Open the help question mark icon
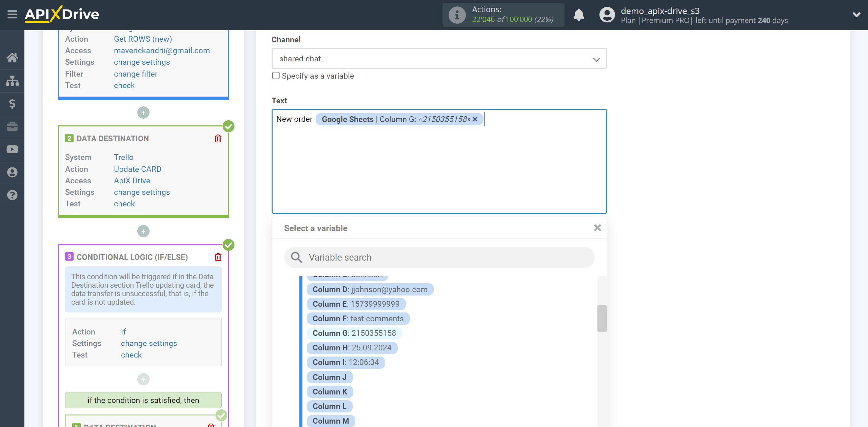868x427 pixels. coord(12,195)
